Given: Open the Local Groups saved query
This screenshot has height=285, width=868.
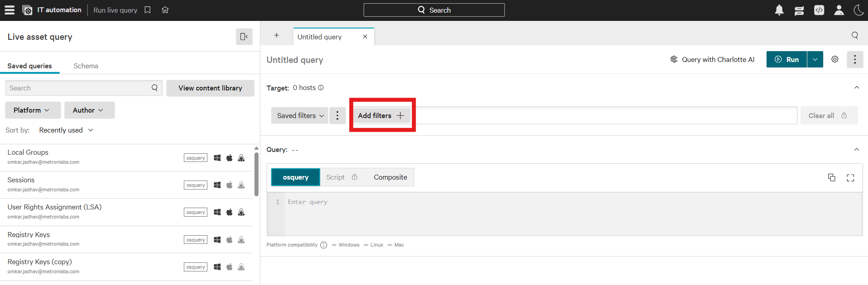Looking at the screenshot, I should (126, 157).
